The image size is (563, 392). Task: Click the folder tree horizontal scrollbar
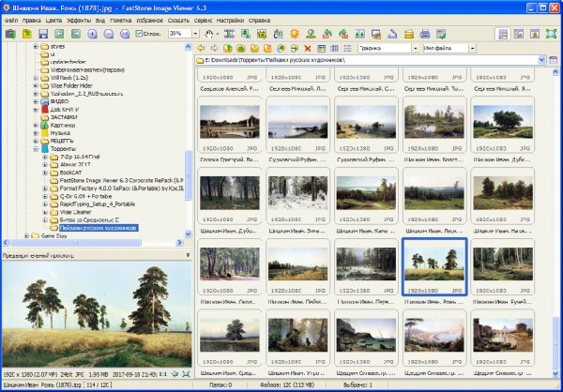click(x=76, y=243)
